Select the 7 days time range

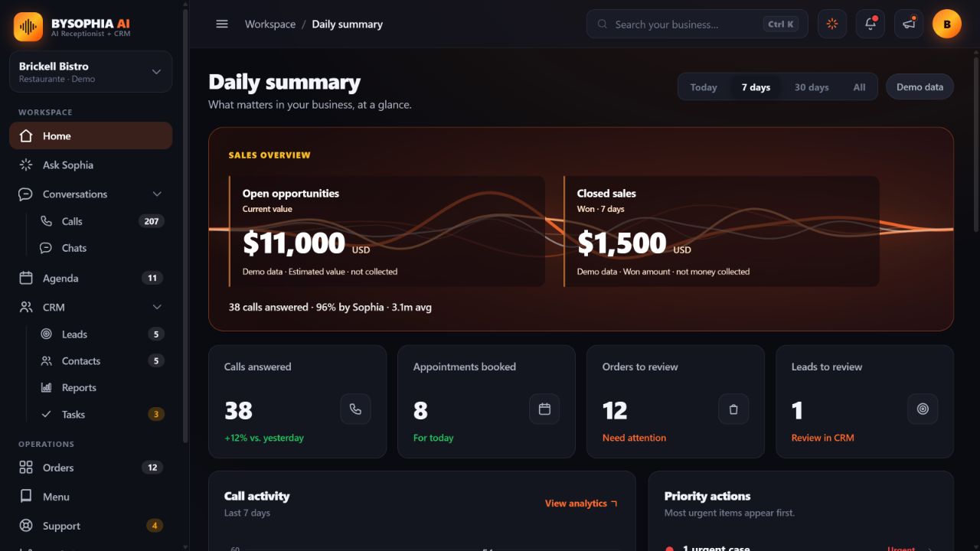pyautogui.click(x=756, y=87)
